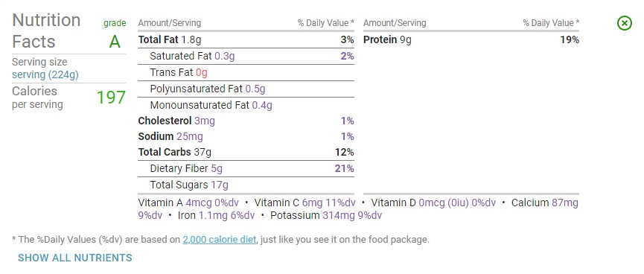Click the 197 calories value
This screenshot has width=644, height=274.
(111, 98)
